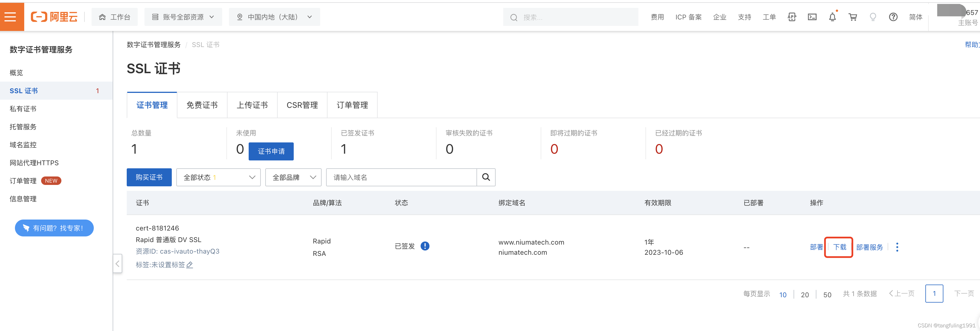Open the Cloud Shell terminal icon
Screen dimensions: 980x331
coord(812,17)
